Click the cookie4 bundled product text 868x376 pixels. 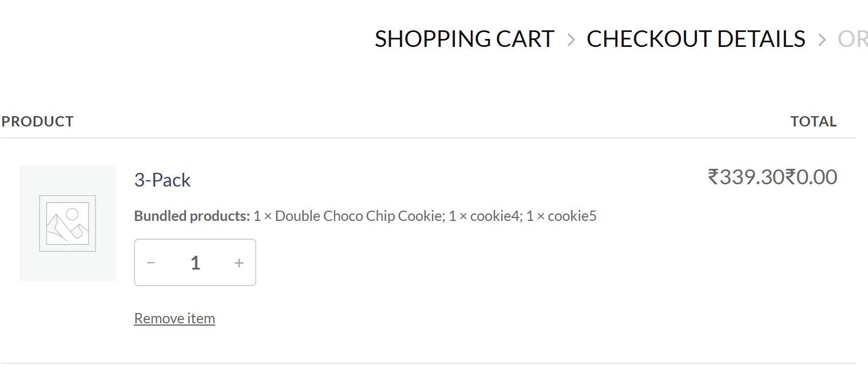(x=494, y=216)
